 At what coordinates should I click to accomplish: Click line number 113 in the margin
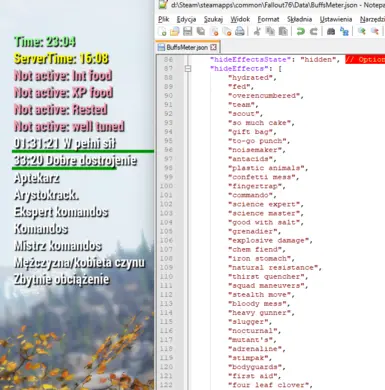166,304
